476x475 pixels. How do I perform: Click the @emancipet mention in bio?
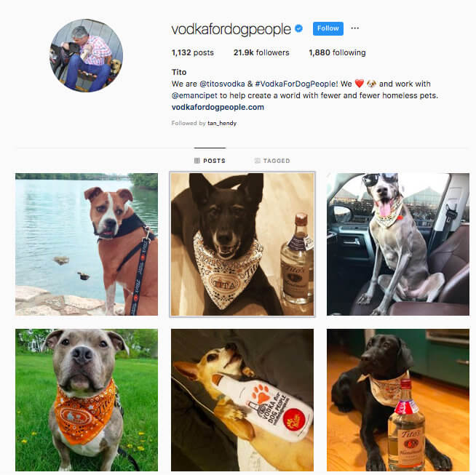click(194, 95)
